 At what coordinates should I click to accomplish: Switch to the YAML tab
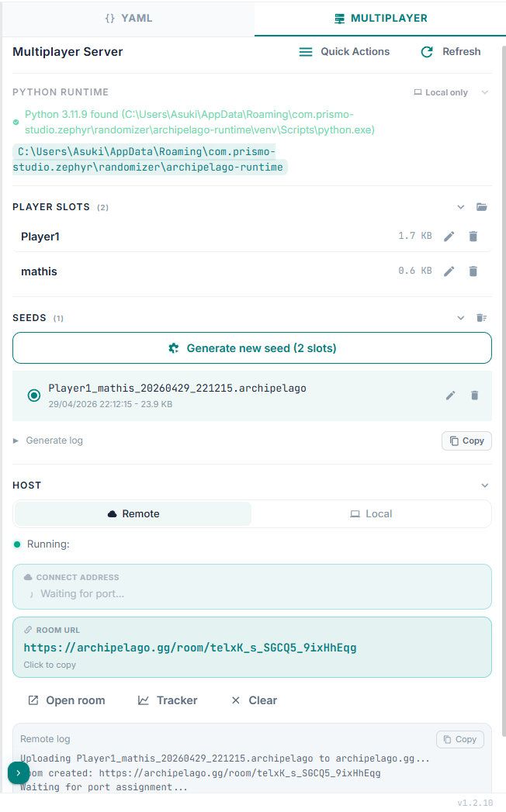[x=128, y=18]
